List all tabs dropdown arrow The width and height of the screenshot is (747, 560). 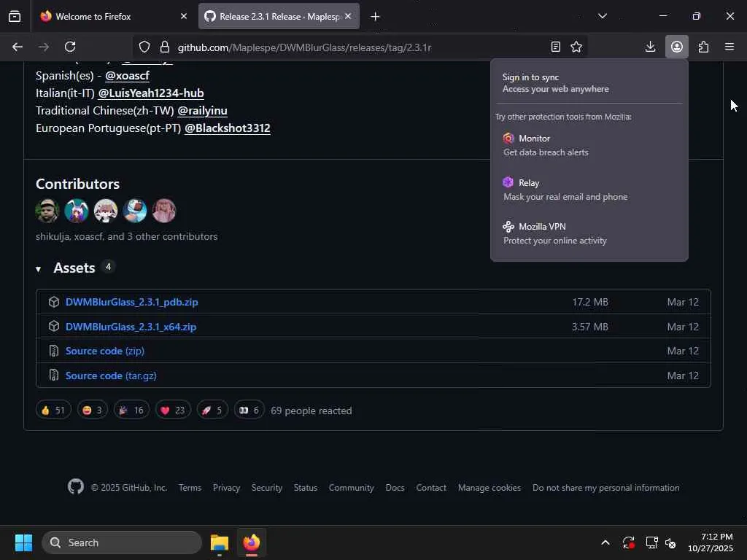[603, 16]
